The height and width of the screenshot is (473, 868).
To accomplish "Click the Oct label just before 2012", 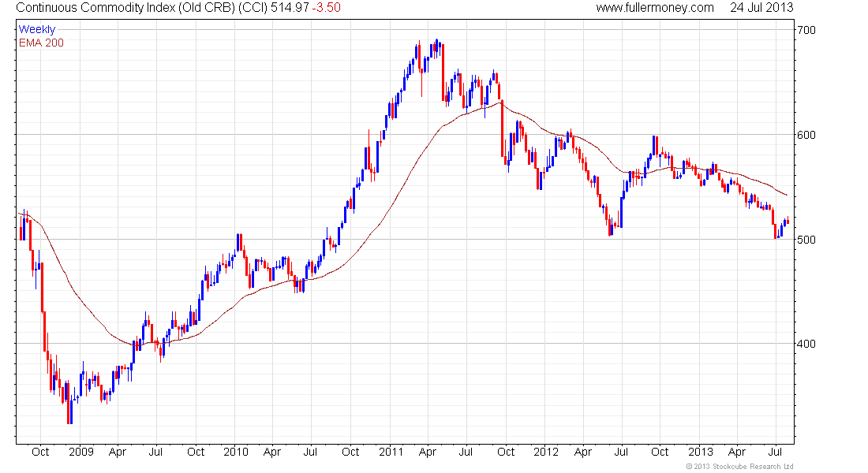I will point(505,452).
